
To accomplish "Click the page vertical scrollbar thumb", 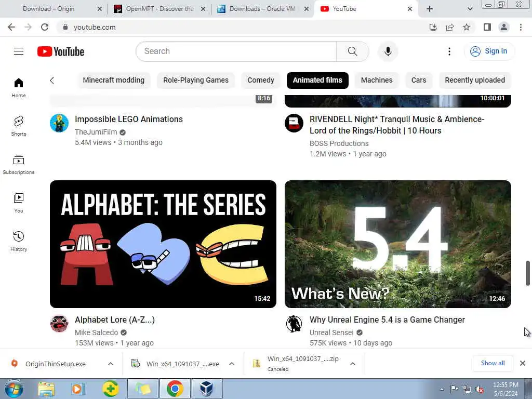I will click(x=528, y=273).
